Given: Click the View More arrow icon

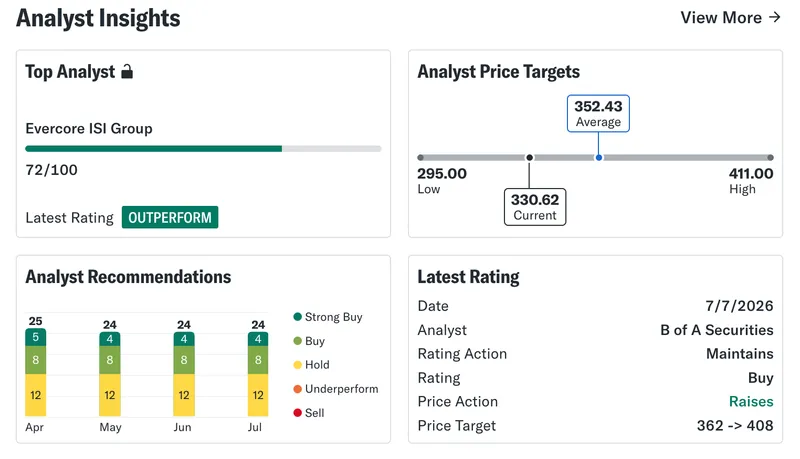Looking at the screenshot, I should (774, 17).
